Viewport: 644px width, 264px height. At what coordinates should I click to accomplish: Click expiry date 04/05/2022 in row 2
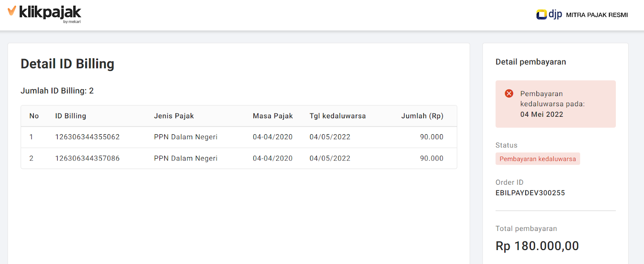coord(330,158)
